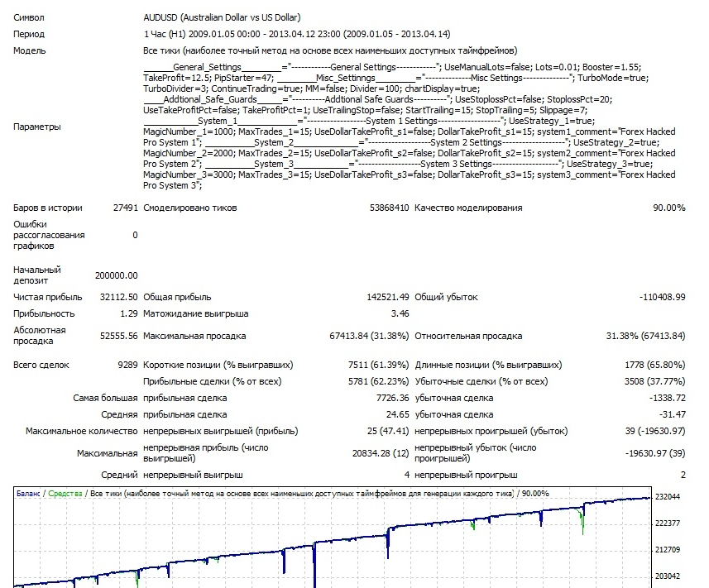
Task: Click the "Чистая прибыль" label
Action: 48,297
